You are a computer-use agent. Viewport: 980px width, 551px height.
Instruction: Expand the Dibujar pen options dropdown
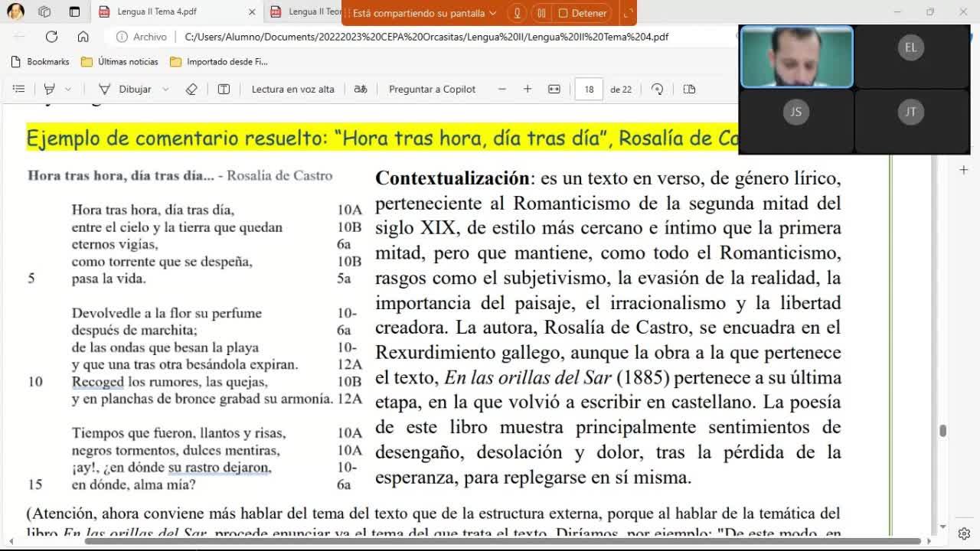(165, 89)
